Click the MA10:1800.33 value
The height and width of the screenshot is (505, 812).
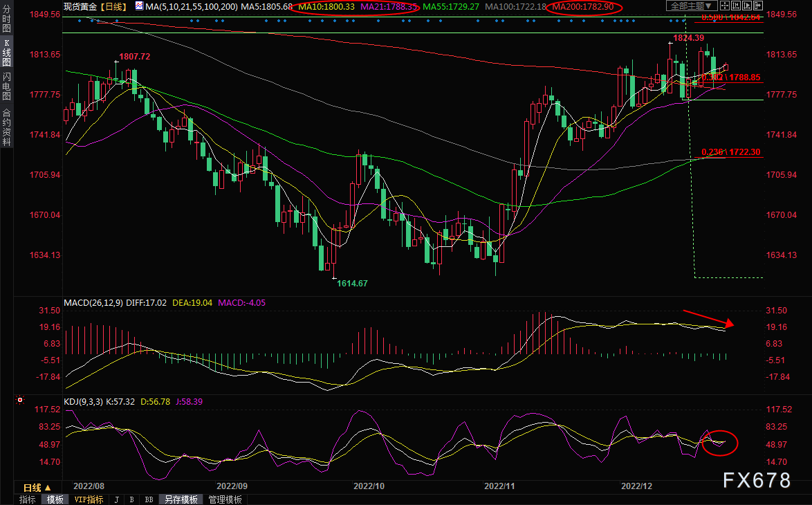pyautogui.click(x=326, y=7)
